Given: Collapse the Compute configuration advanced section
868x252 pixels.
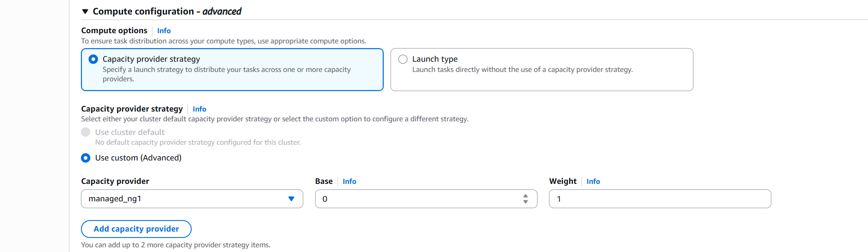Looking at the screenshot, I should [85, 11].
